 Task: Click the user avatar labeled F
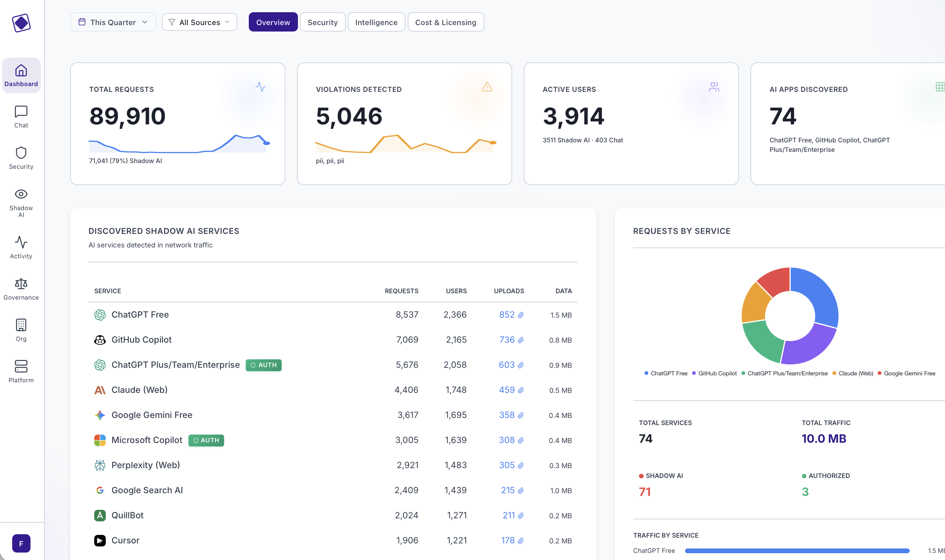pyautogui.click(x=21, y=543)
